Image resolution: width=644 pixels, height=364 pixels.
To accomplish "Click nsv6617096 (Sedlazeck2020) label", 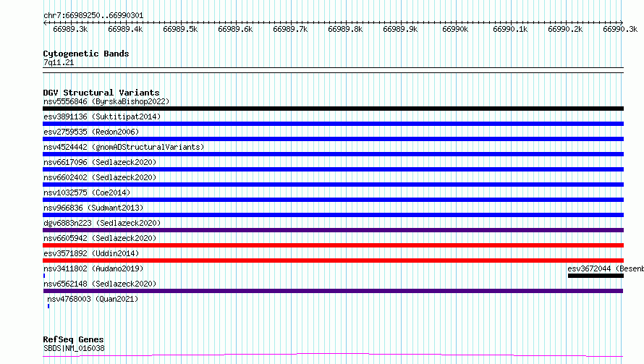I will 100,162.
